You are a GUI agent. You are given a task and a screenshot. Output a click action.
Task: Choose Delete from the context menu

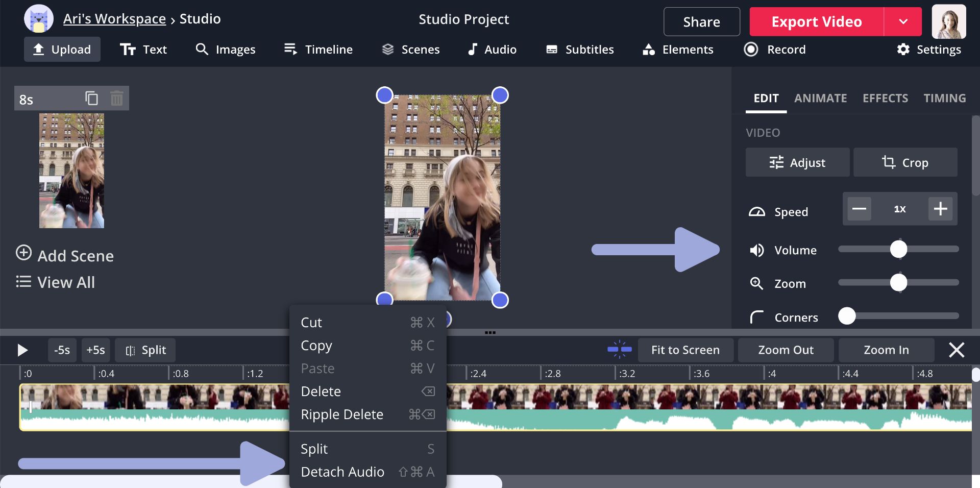[367, 392]
